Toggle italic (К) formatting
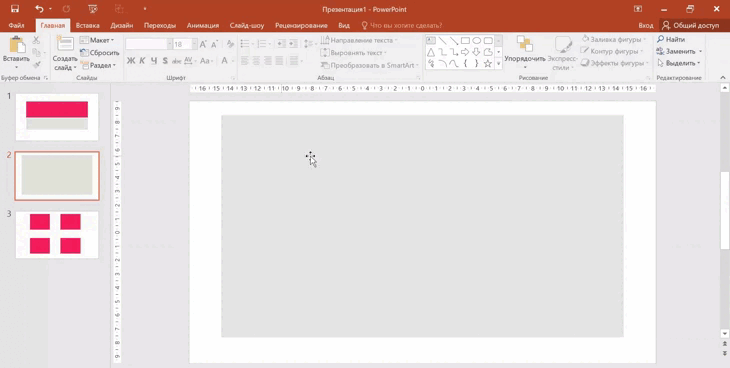This screenshot has height=368, width=730. pos(142,61)
